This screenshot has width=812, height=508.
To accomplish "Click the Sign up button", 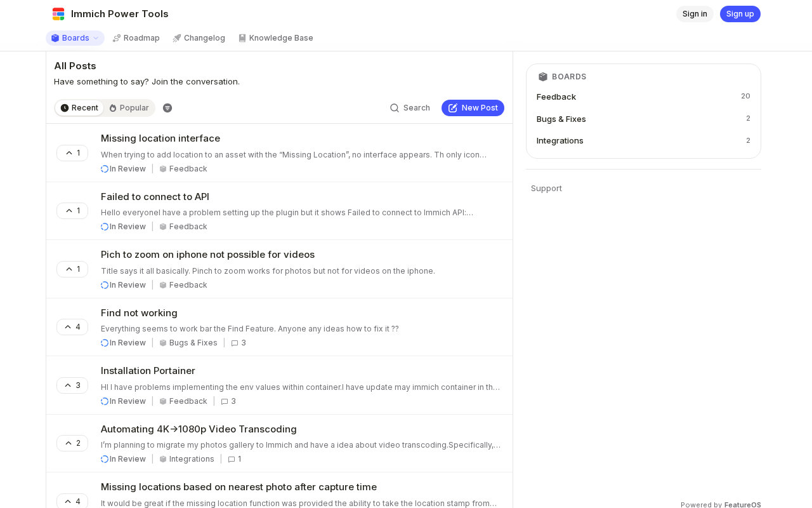I will [x=740, y=14].
